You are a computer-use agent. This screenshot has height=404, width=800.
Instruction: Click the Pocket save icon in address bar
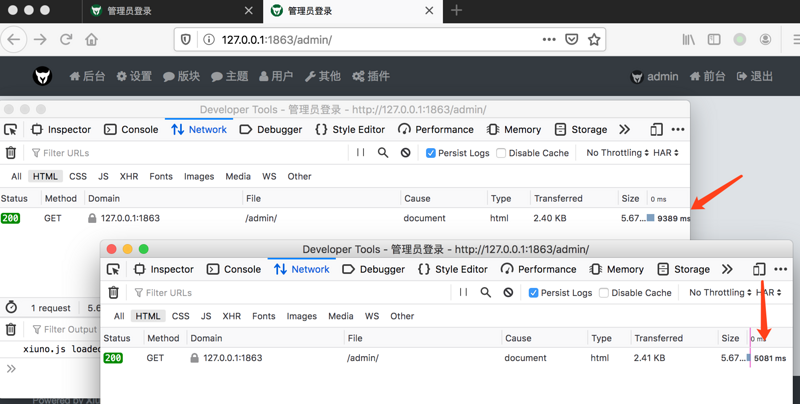(x=571, y=39)
